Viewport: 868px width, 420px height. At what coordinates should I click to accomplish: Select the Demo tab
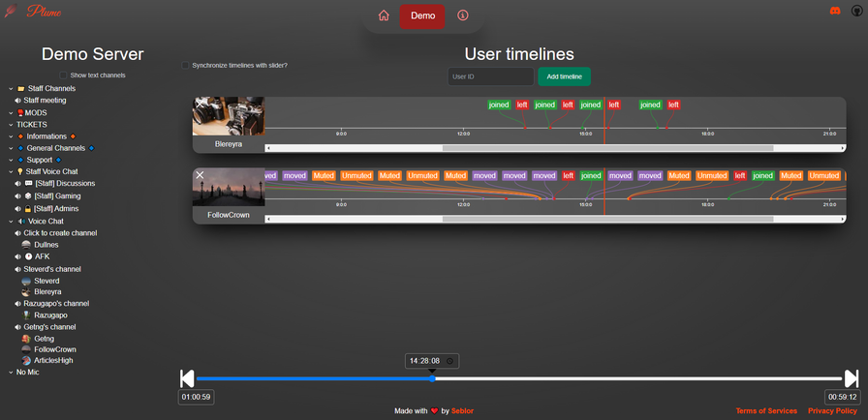click(x=422, y=15)
